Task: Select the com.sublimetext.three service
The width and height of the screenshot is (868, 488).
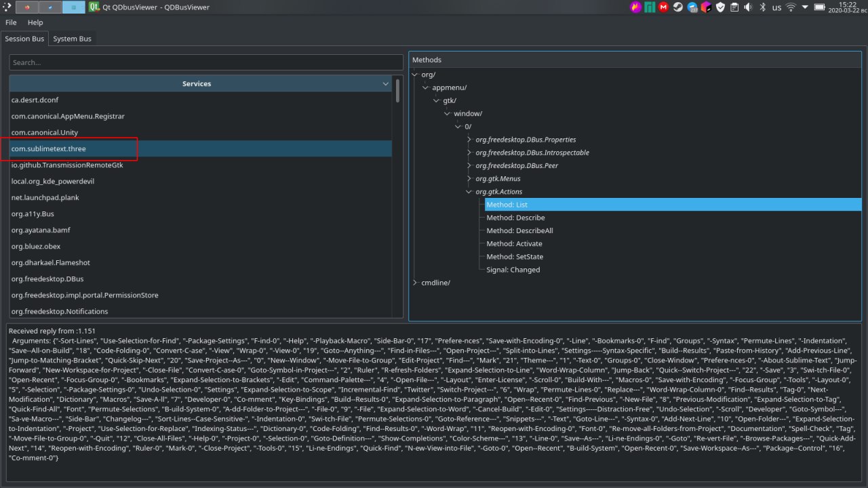Action: point(201,148)
